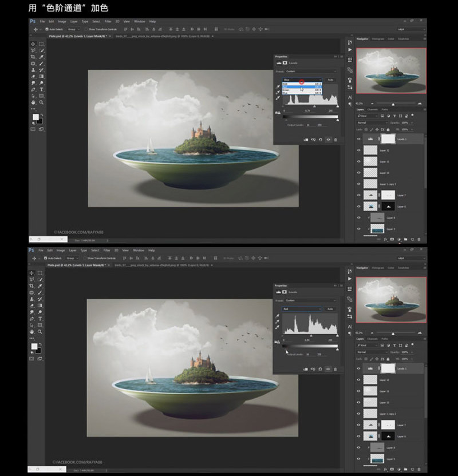The height and width of the screenshot is (476, 458).
Task: Pick the black point eyedropper in bottom Properties panel
Action: coord(278,316)
